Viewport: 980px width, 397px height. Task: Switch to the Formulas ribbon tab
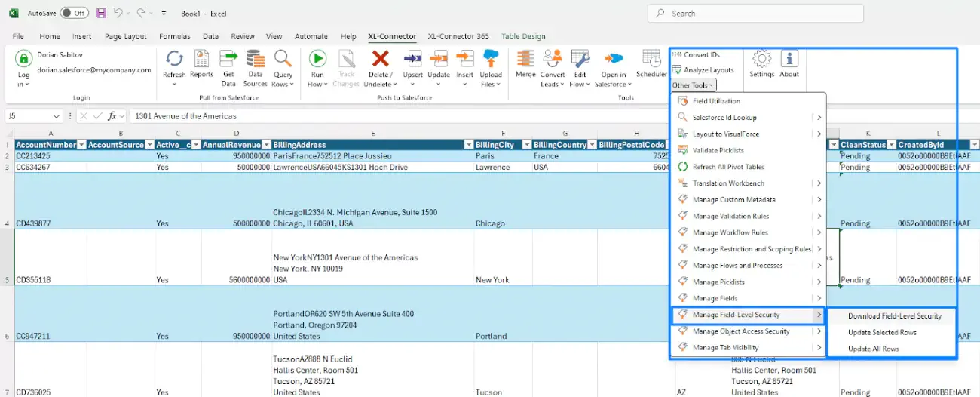174,36
